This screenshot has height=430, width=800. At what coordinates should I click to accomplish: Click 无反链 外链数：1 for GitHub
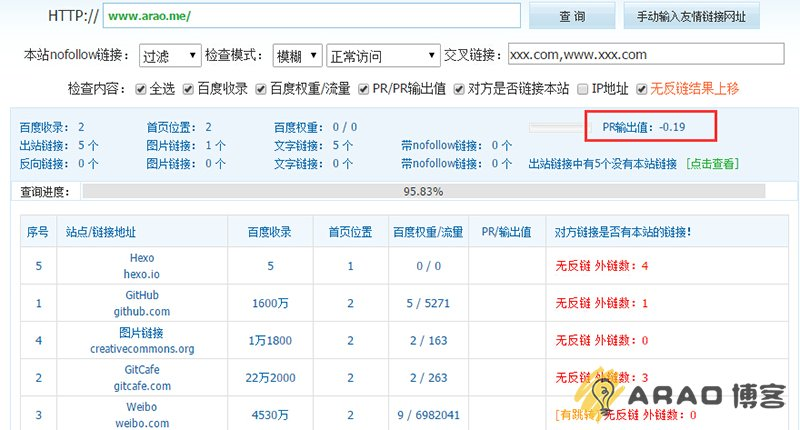click(602, 303)
